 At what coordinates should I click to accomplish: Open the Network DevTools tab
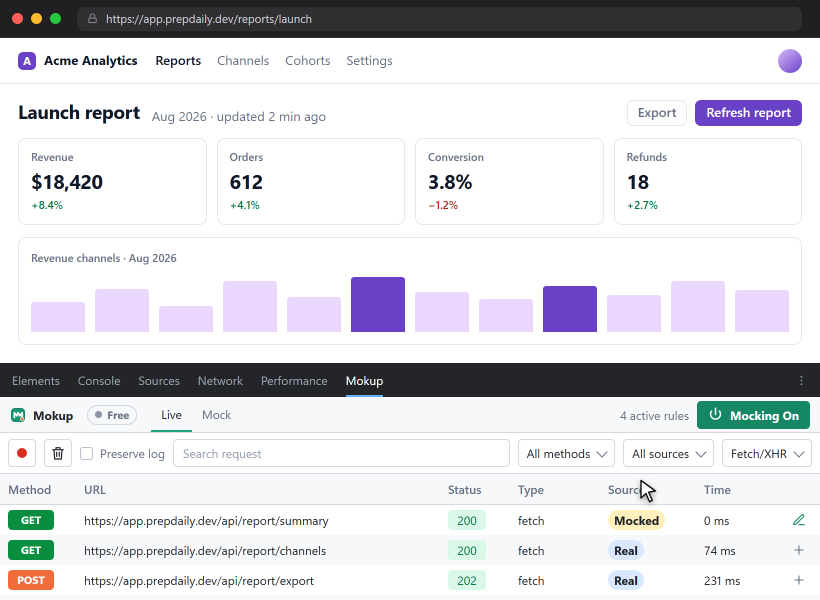coord(220,381)
